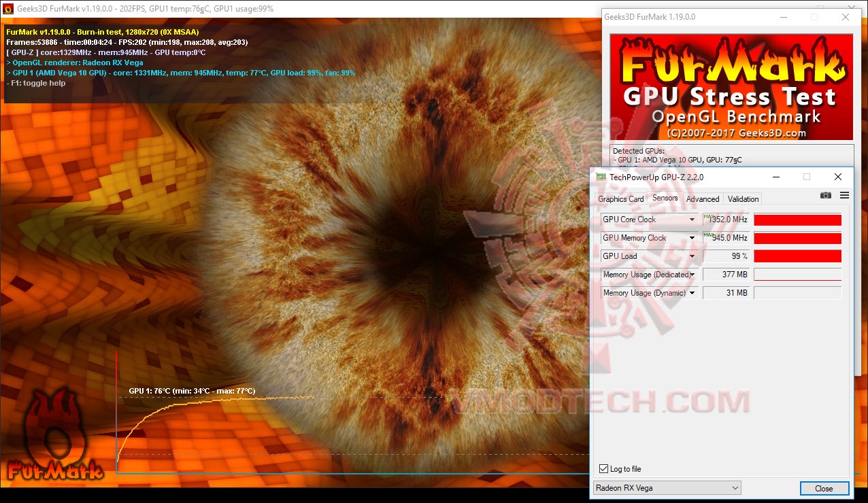Click the GPU 1 temperature graph label
Viewport: 868px width, 503px height.
click(x=192, y=391)
